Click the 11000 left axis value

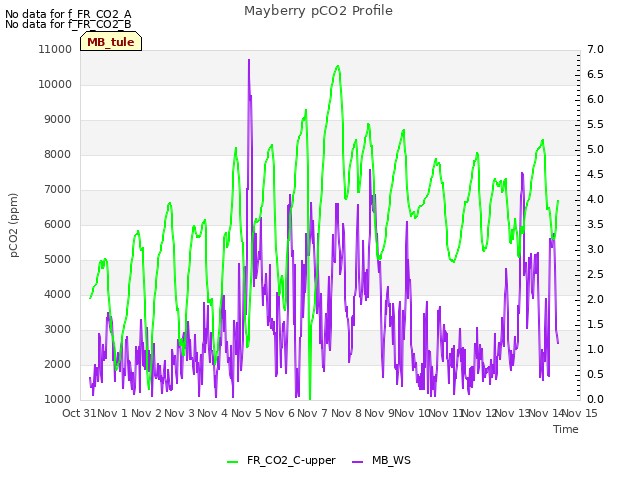[55, 49]
